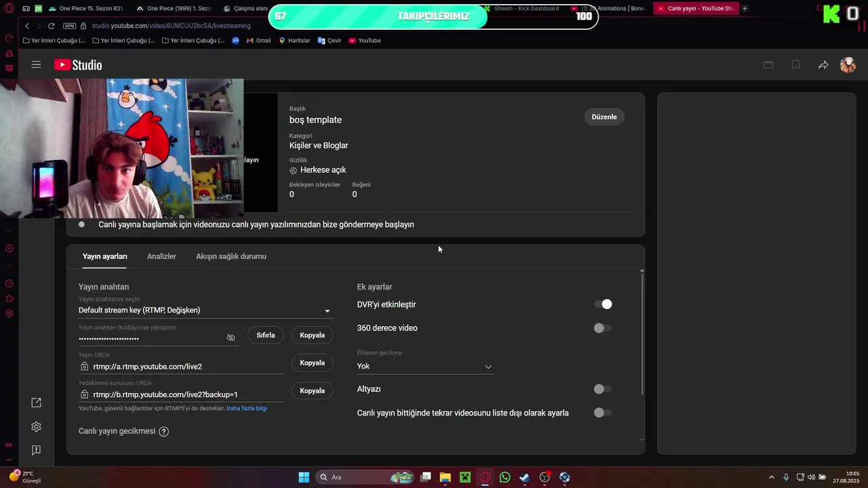Open the Default stream key dropdown
Image resolution: width=868 pixels, height=488 pixels.
tap(205, 310)
